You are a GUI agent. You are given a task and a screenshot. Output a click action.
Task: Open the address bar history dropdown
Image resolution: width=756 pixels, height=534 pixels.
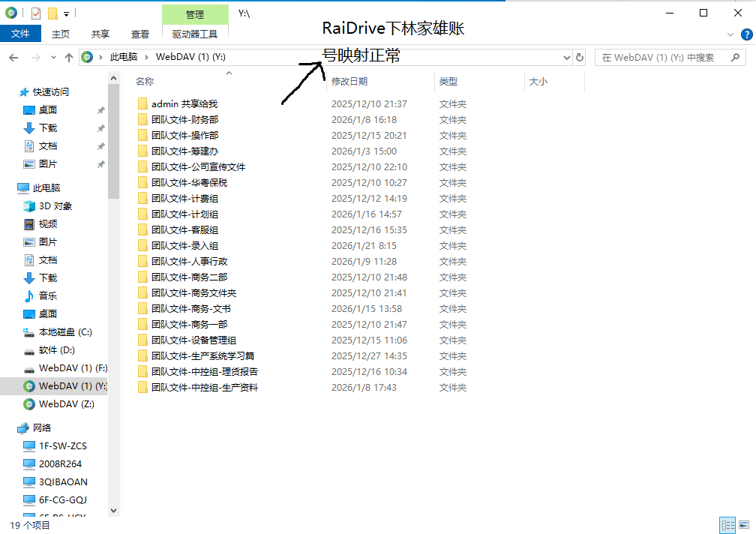(x=566, y=57)
